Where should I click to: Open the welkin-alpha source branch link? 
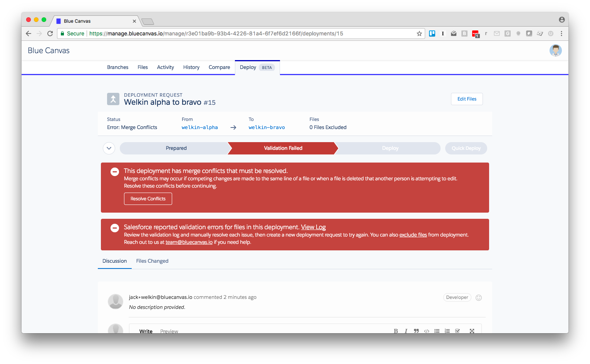[200, 127]
